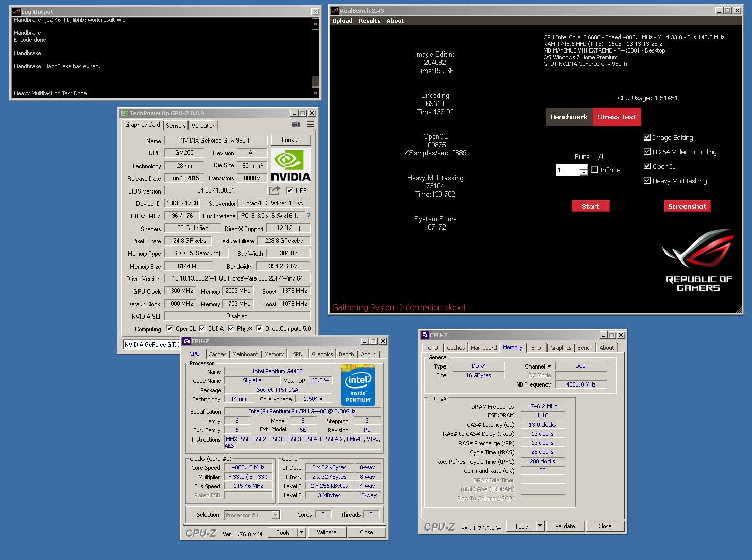Open the CPU tab in CPU-Z Memory window
Image resolution: width=752 pixels, height=560 pixels.
coord(433,348)
